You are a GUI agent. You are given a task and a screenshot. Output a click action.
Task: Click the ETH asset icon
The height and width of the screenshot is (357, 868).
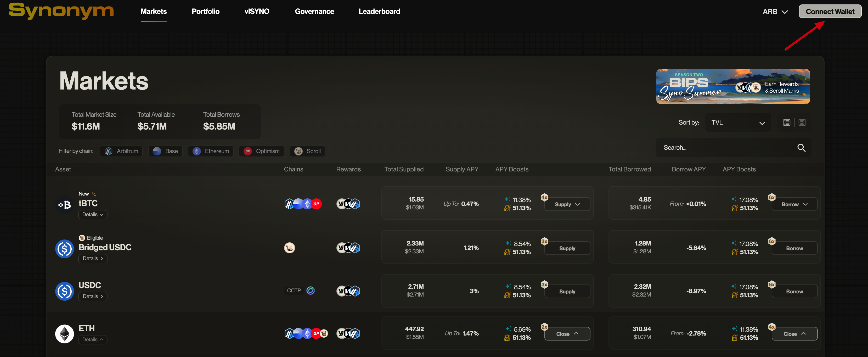(64, 334)
